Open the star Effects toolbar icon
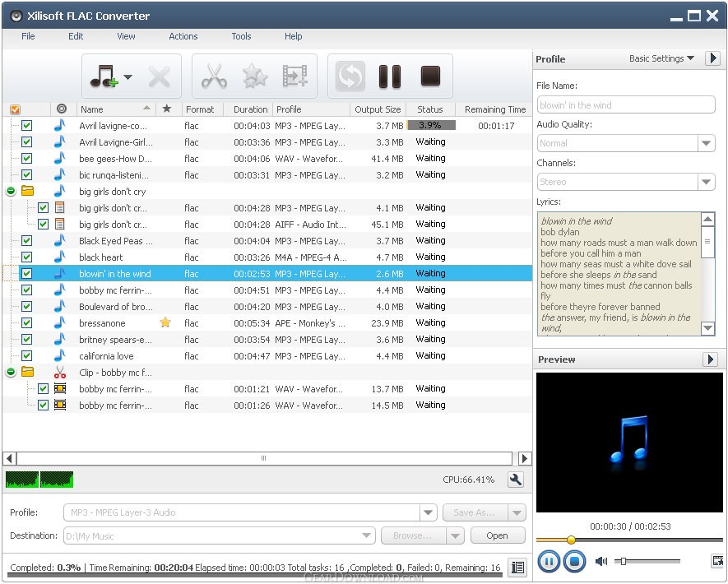The width and height of the screenshot is (728, 584). point(255,76)
